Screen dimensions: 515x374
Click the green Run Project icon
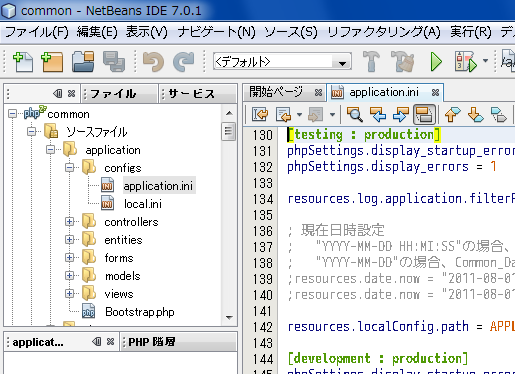(x=436, y=62)
